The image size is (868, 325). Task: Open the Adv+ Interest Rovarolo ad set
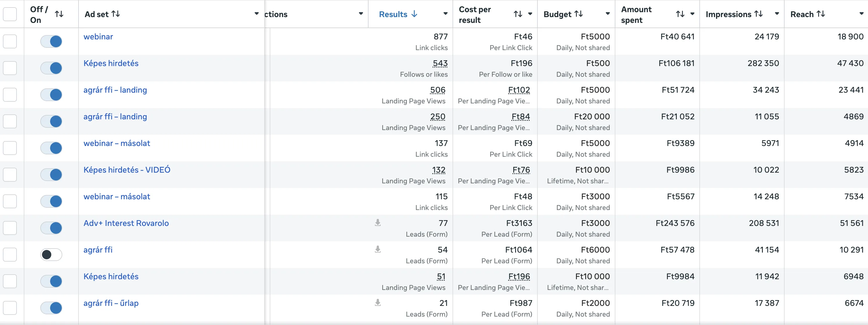point(126,223)
